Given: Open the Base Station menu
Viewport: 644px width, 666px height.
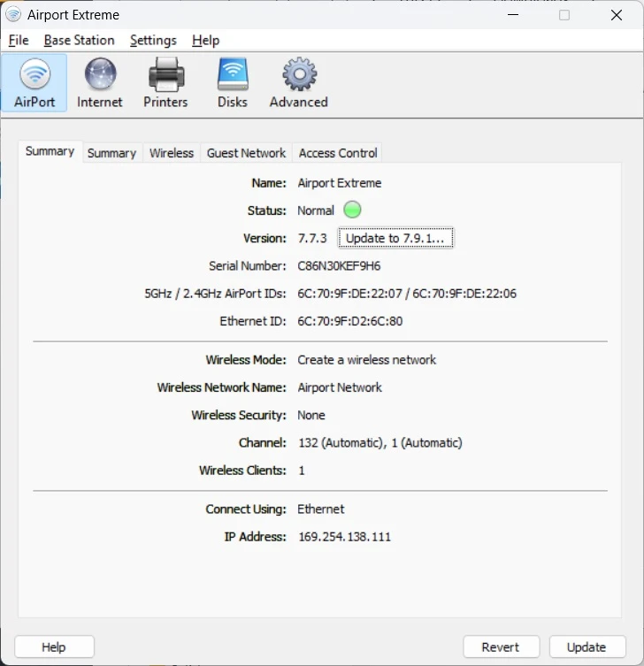Looking at the screenshot, I should pos(79,41).
